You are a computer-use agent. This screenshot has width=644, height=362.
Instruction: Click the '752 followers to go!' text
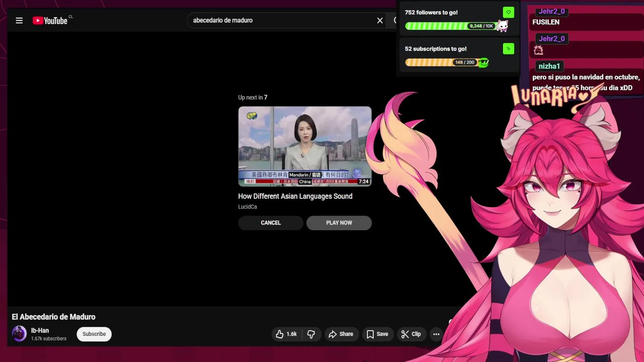tap(431, 13)
